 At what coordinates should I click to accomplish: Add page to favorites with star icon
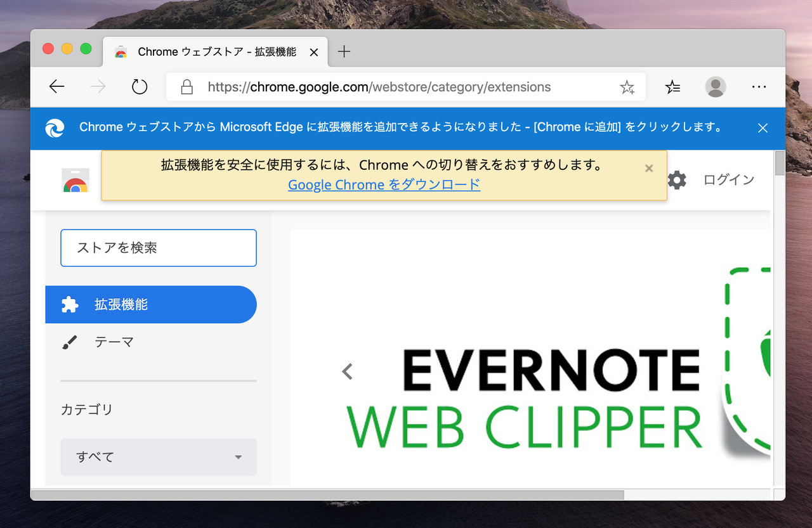[627, 87]
